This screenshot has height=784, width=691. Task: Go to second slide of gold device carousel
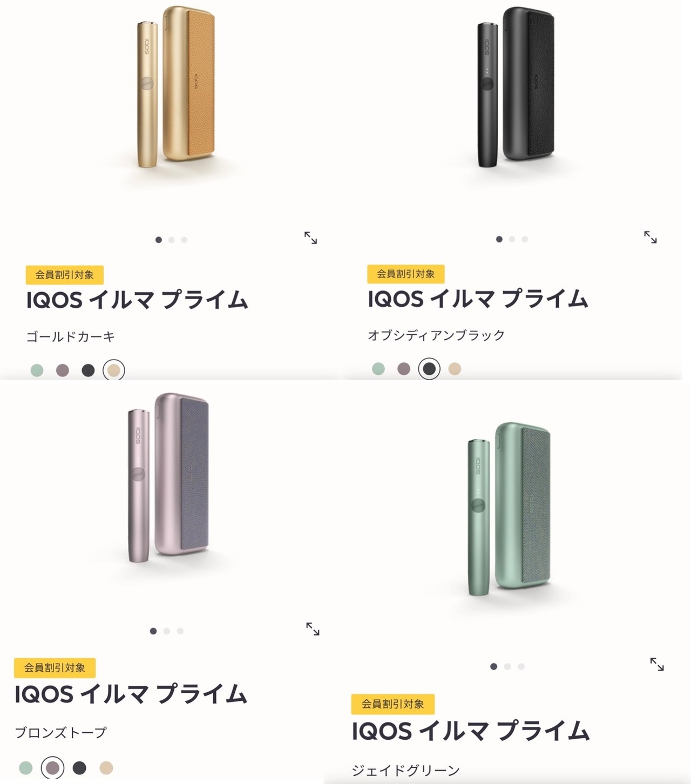(x=171, y=240)
